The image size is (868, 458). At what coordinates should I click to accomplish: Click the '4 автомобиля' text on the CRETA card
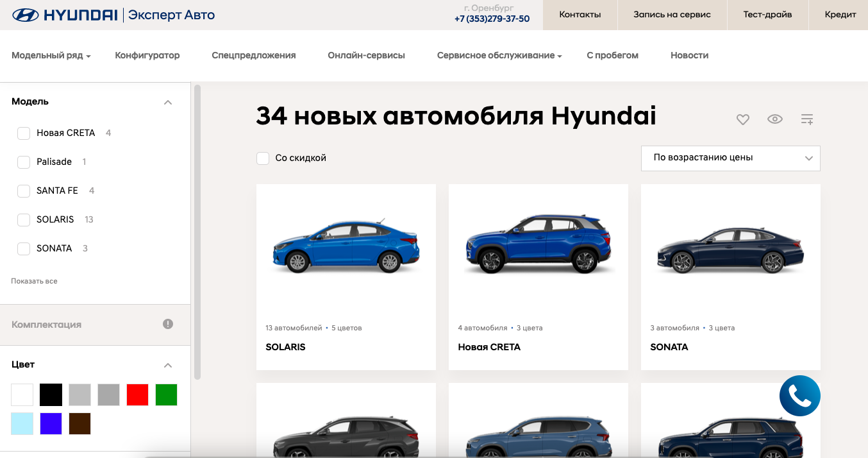[x=483, y=328]
